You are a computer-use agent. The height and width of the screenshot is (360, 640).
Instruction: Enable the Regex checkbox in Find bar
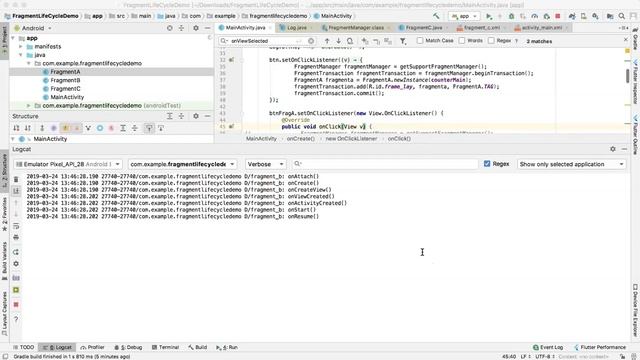[491, 41]
